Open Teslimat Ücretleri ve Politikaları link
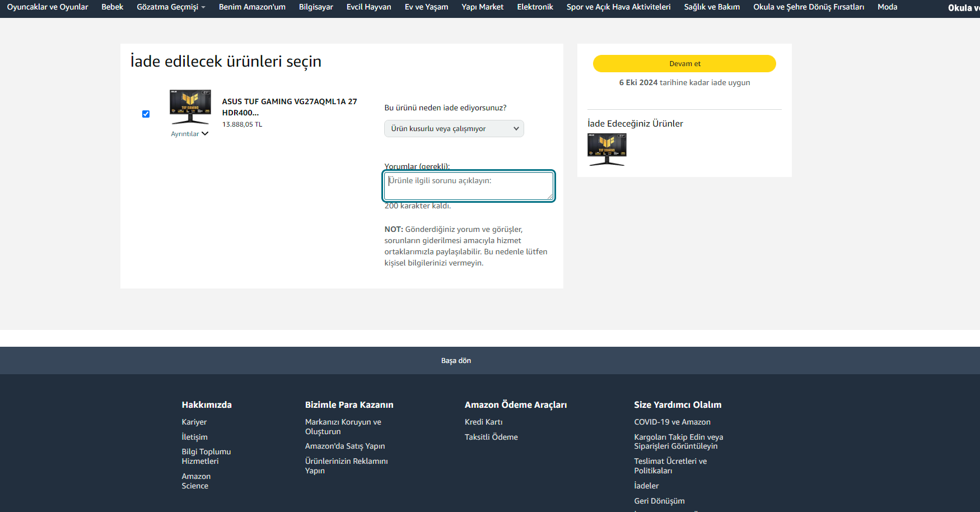 coord(670,466)
